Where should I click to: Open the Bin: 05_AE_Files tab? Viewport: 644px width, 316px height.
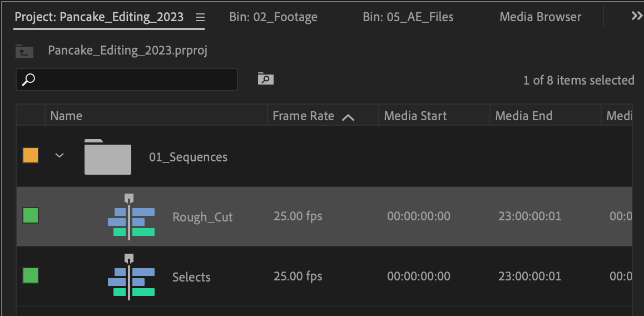click(408, 17)
